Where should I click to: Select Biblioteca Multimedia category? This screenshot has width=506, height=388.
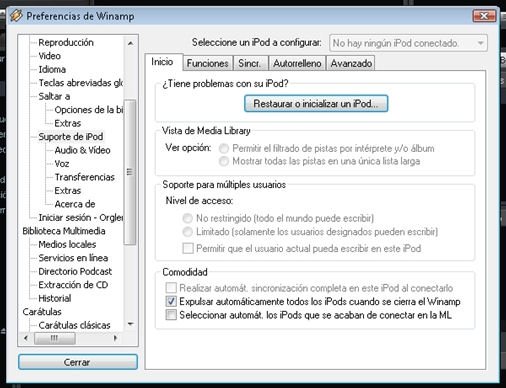pyautogui.click(x=64, y=231)
